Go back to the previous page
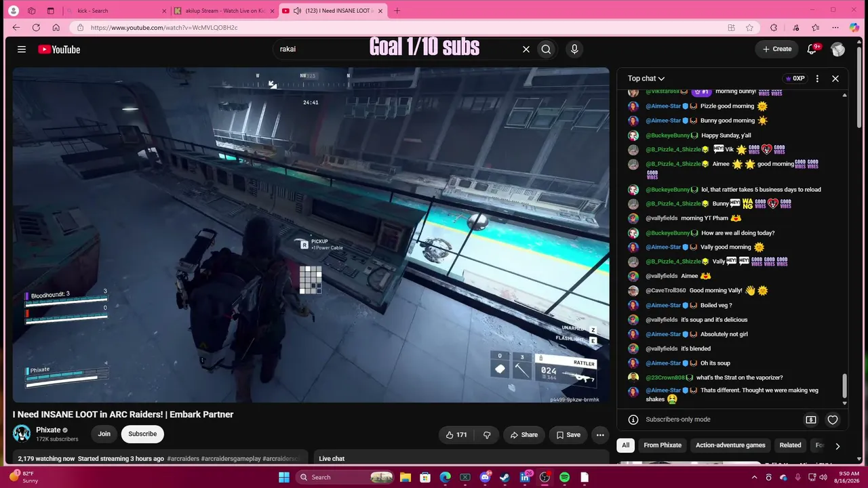This screenshot has height=488, width=868. point(16,28)
